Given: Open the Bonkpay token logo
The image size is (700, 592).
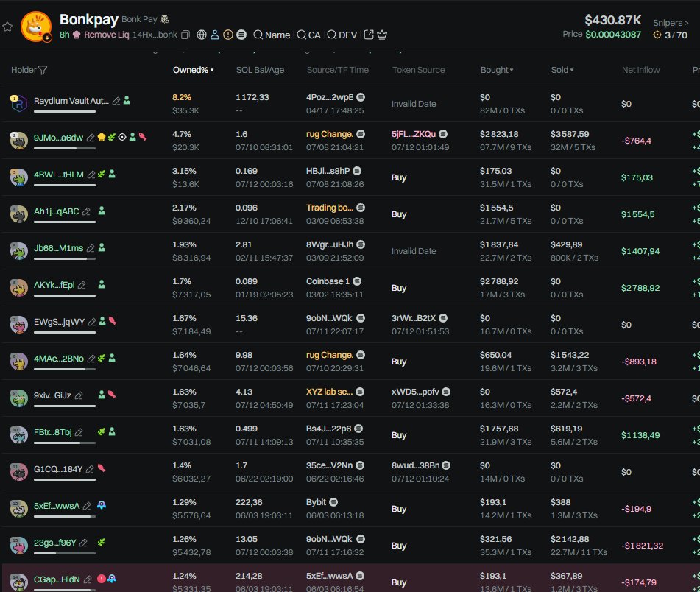Looking at the screenshot, I should point(36,27).
